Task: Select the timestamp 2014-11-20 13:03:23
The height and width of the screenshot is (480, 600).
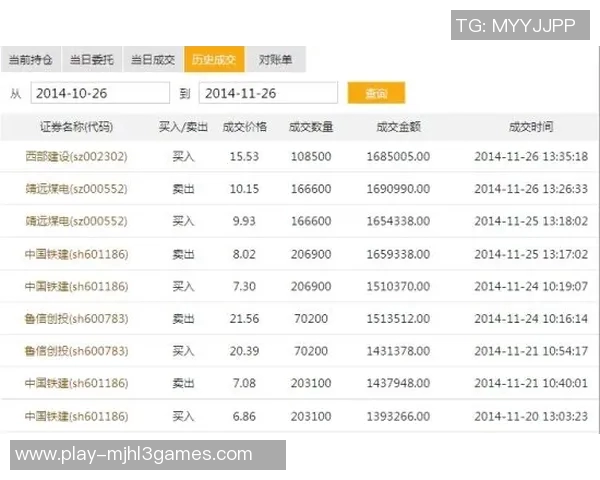Action: click(531, 416)
